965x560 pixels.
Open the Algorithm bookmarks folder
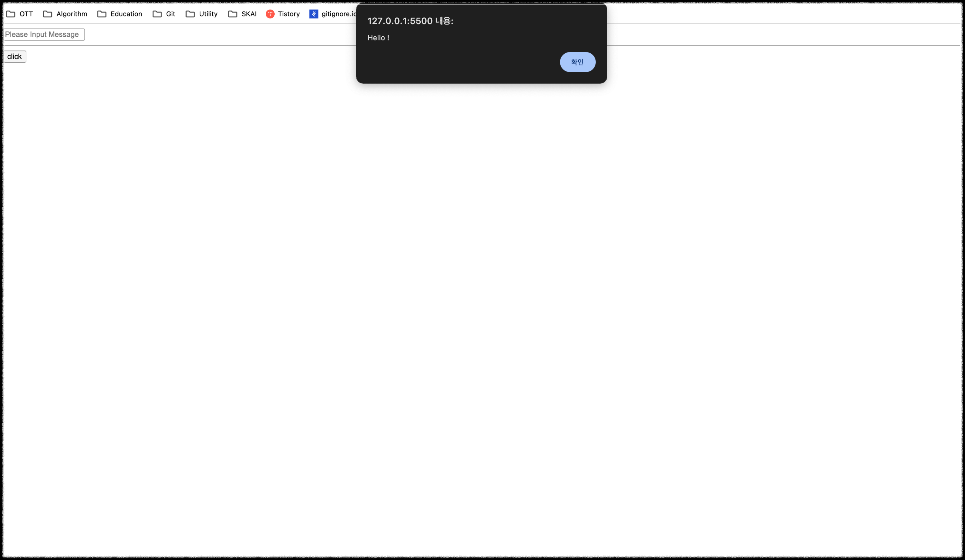pyautogui.click(x=65, y=14)
